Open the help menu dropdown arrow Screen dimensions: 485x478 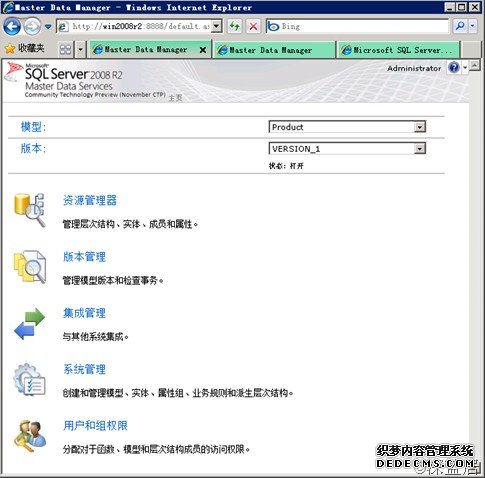(x=465, y=68)
